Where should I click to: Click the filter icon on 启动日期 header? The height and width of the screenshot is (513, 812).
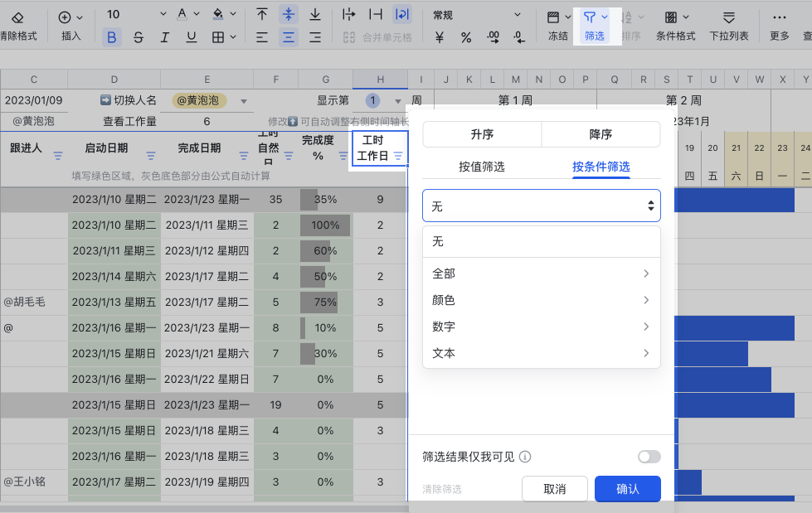click(151, 155)
